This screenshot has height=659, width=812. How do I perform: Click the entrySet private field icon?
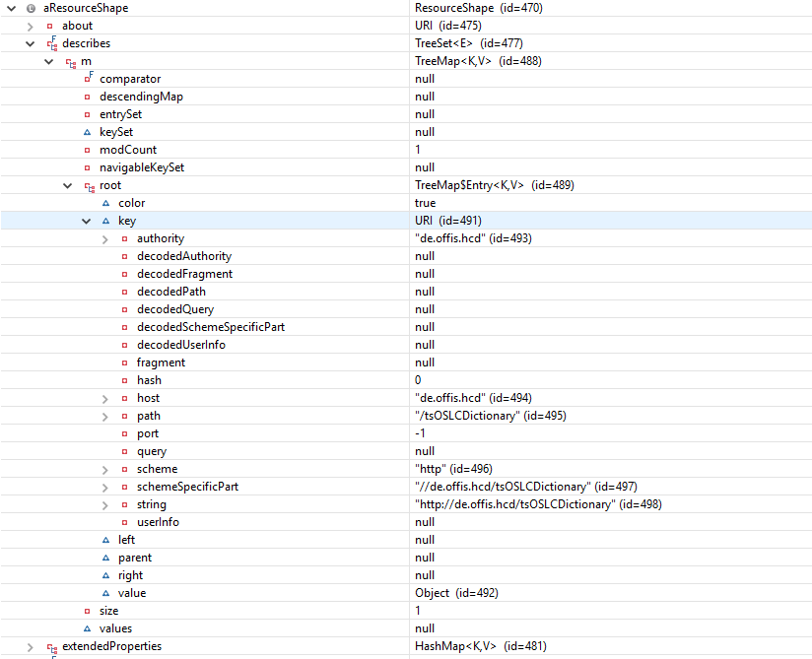point(87,114)
